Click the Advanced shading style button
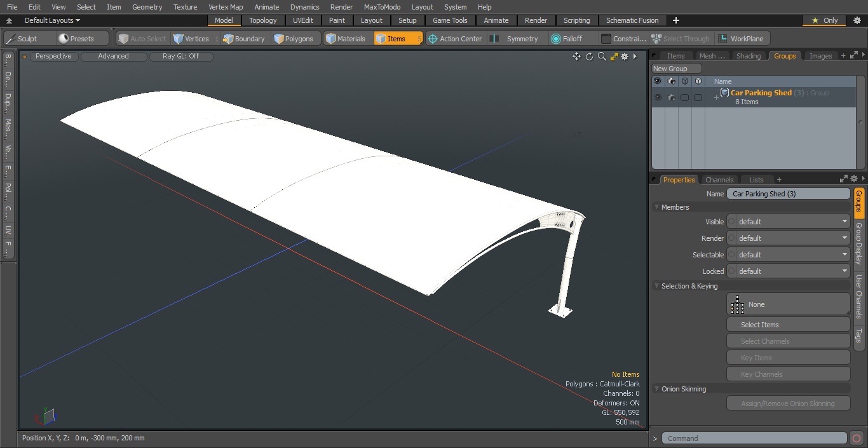This screenshot has width=868, height=448. coord(114,57)
